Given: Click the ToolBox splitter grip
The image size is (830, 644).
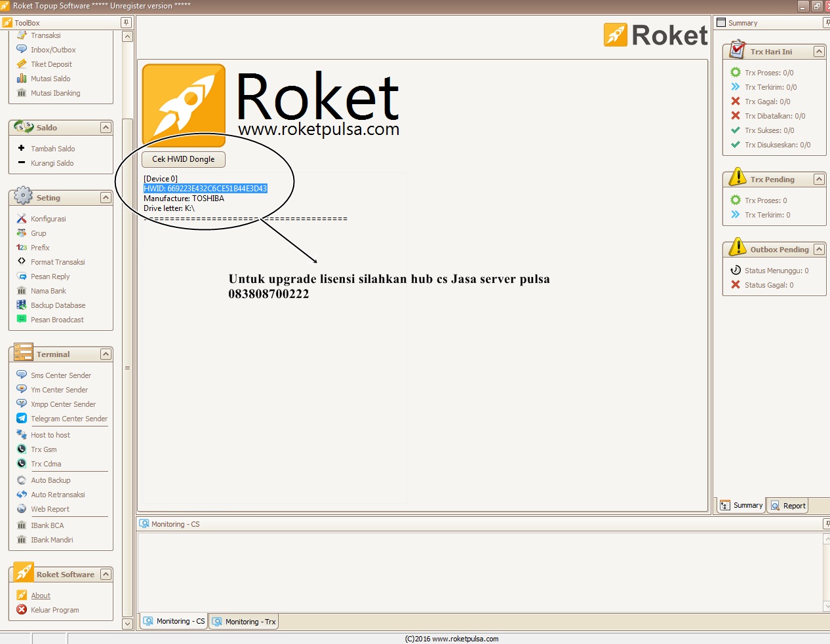Looking at the screenshot, I should (127, 368).
